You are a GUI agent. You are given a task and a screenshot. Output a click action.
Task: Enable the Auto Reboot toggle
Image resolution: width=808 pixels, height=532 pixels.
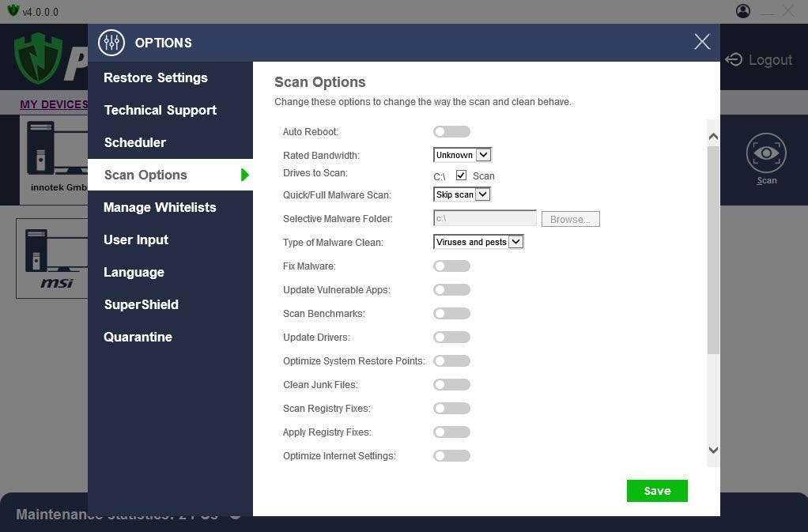tap(451, 132)
